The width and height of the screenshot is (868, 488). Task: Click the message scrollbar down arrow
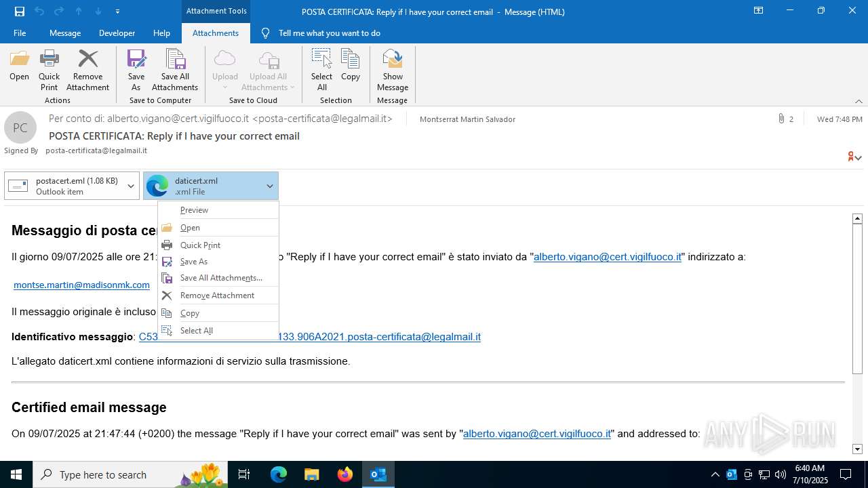857,449
